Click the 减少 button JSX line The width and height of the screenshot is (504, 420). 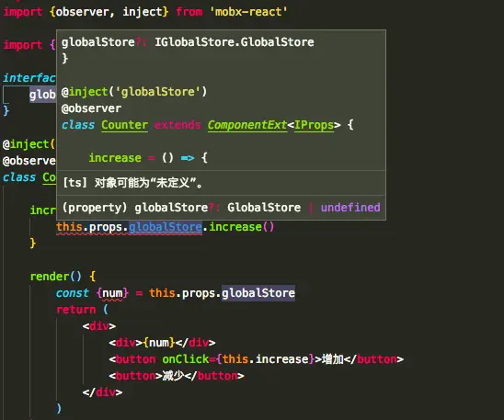(177, 376)
